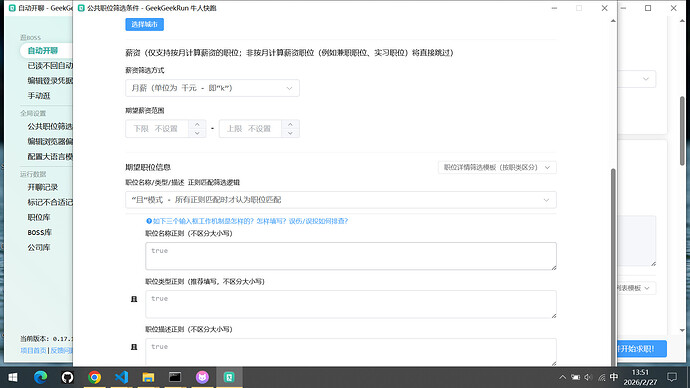
Task: Open 配置大语言模型 item in main window sidebar
Action: point(50,156)
